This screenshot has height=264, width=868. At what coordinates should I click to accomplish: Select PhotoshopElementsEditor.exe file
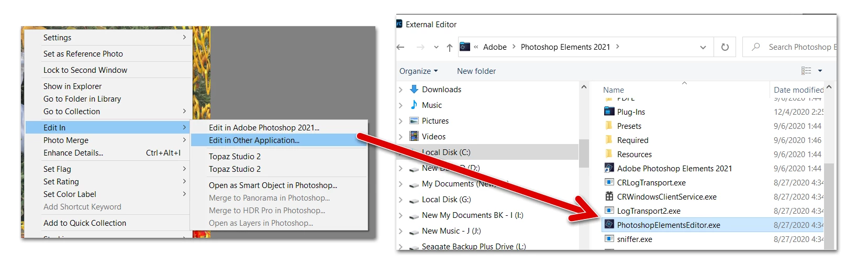tap(669, 225)
